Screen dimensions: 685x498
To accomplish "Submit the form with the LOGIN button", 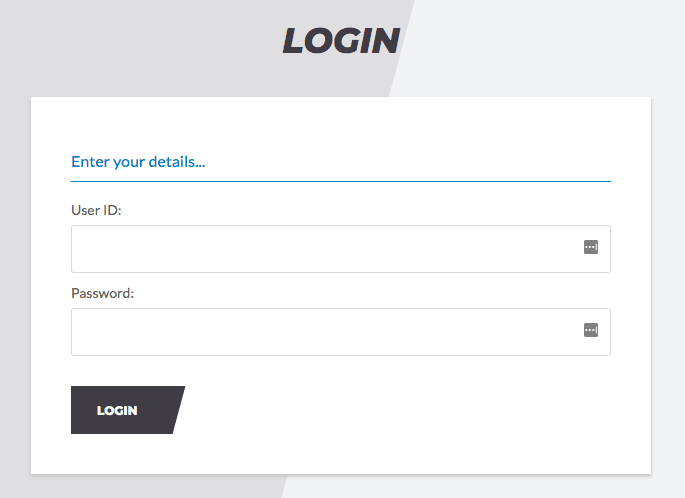I will coord(128,410).
